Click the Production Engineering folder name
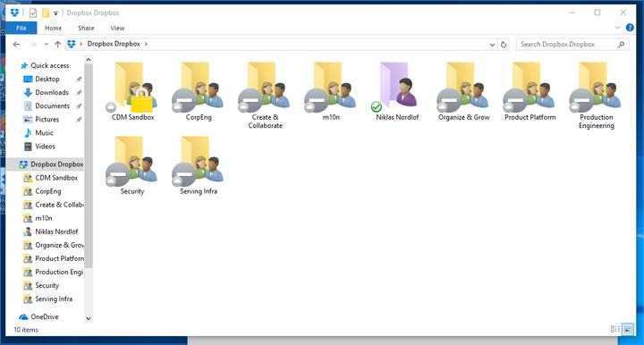The height and width of the screenshot is (345, 644). point(597,122)
